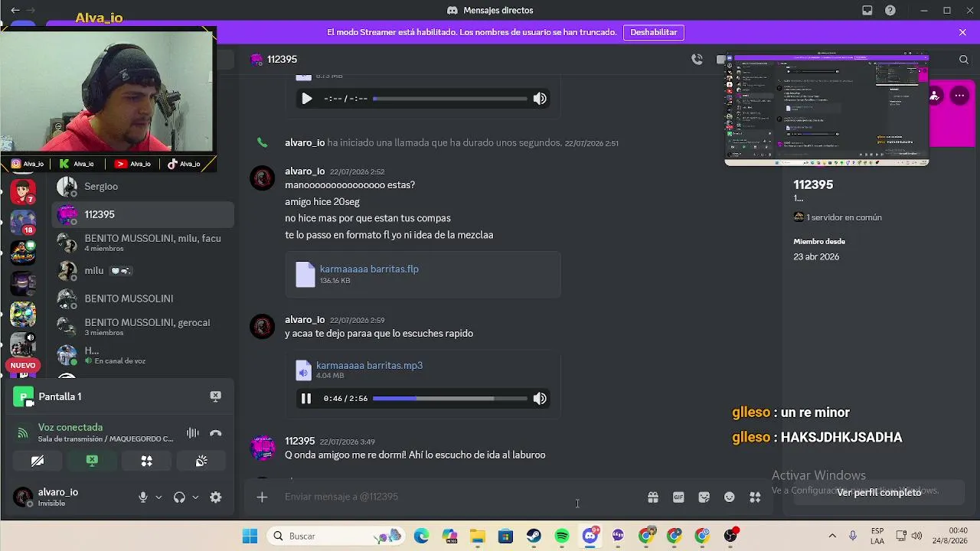980x551 pixels.
Task: Show hidden system tray icons
Action: click(832, 536)
